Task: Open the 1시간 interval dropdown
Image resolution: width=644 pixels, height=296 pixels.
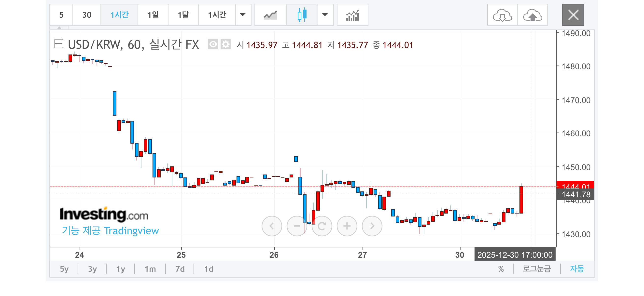Action: 243,15
